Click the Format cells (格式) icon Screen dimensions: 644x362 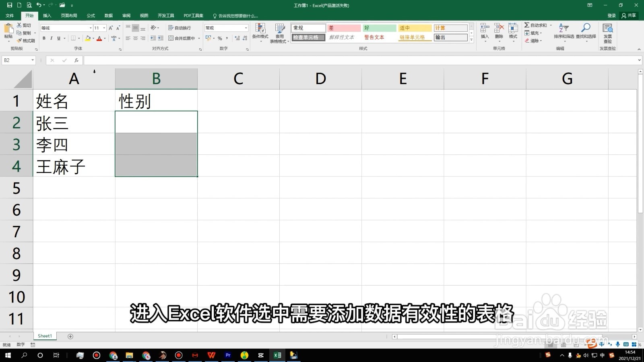coord(513,28)
